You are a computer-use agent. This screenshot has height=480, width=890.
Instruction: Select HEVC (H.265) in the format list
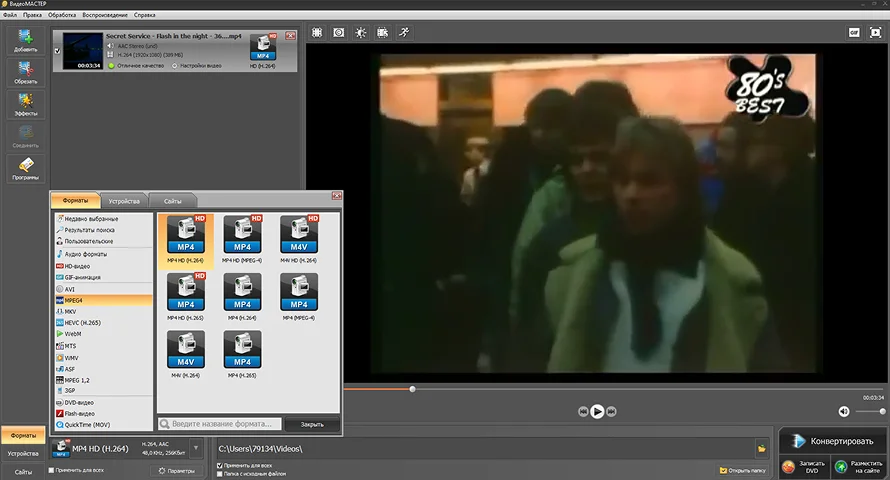(x=84, y=323)
